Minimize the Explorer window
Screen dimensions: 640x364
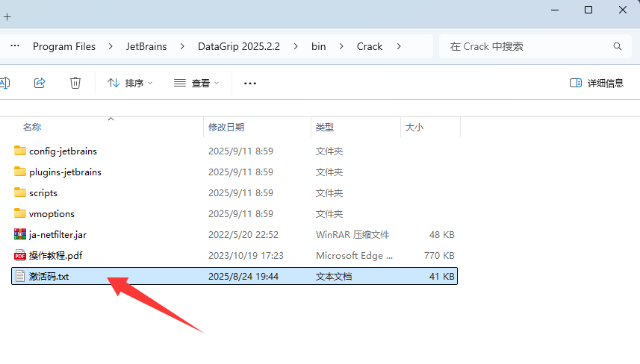click(x=555, y=10)
